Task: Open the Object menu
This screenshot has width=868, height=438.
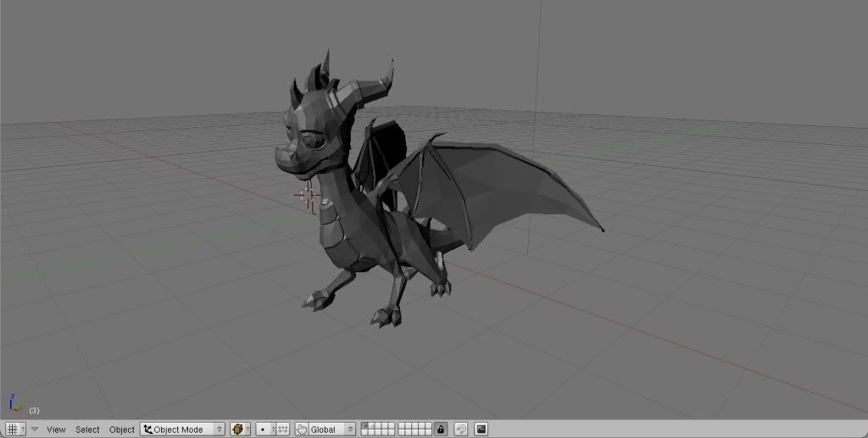Action: tap(122, 430)
